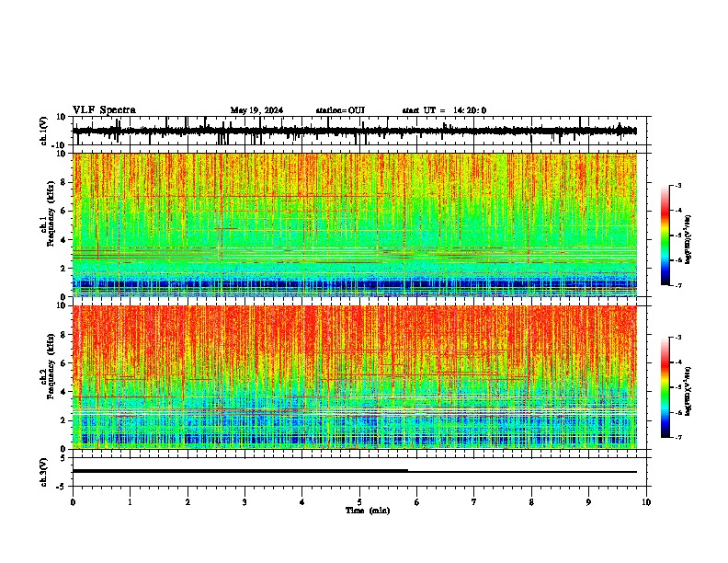Click the ch.1 voltage waveform trace panel
The width and height of the screenshot is (728, 563).
tap(361, 131)
